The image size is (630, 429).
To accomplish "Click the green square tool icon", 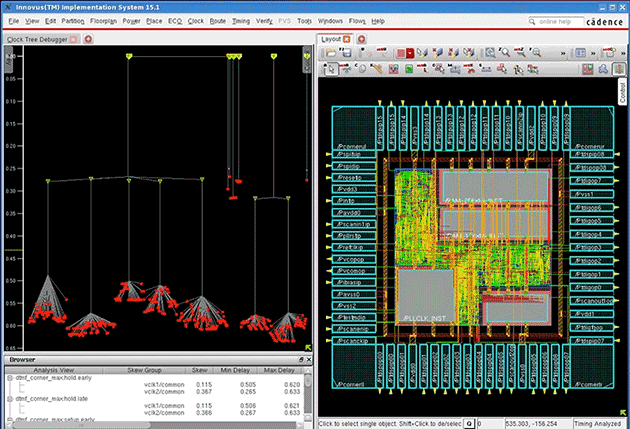I will pos(409,69).
